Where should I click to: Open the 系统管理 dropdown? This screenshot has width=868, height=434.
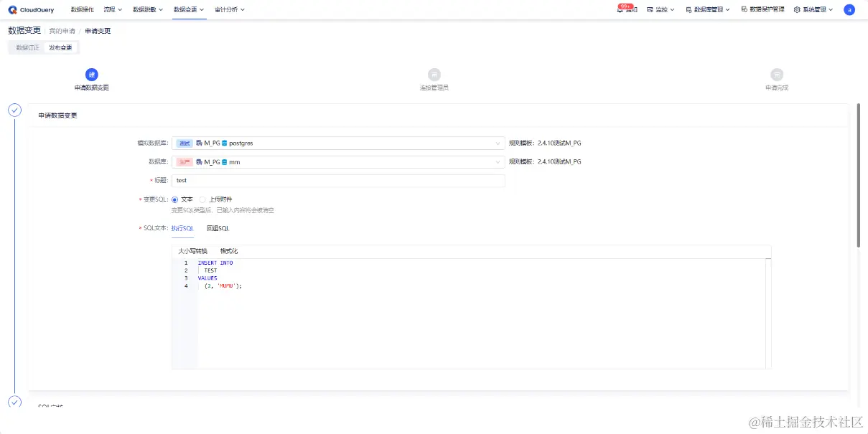point(813,9)
